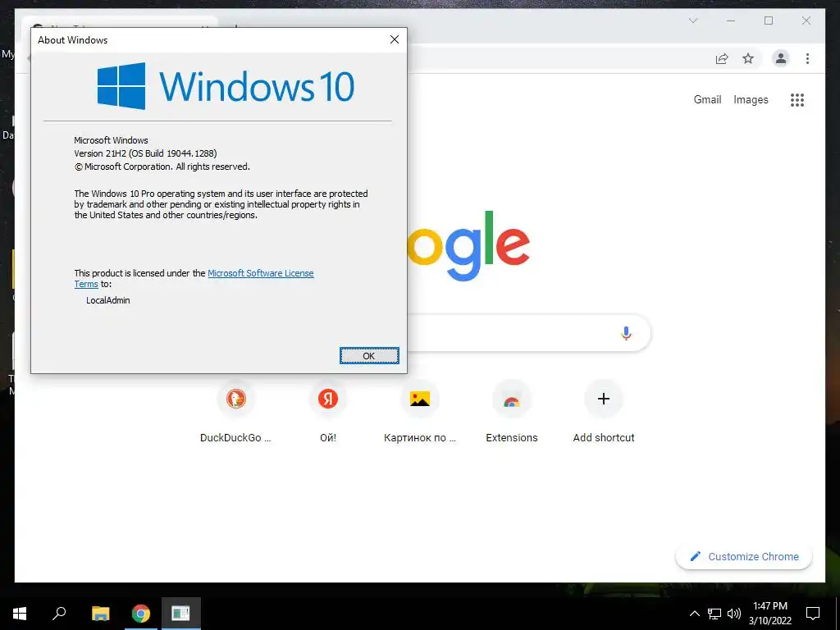Open clock showing 1:47 PM
840x630 pixels.
coord(770,614)
